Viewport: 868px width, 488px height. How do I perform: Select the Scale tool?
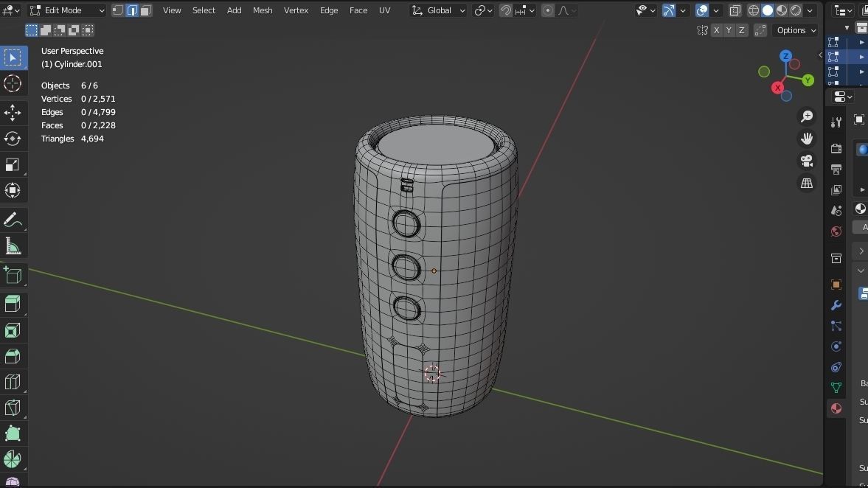click(13, 165)
